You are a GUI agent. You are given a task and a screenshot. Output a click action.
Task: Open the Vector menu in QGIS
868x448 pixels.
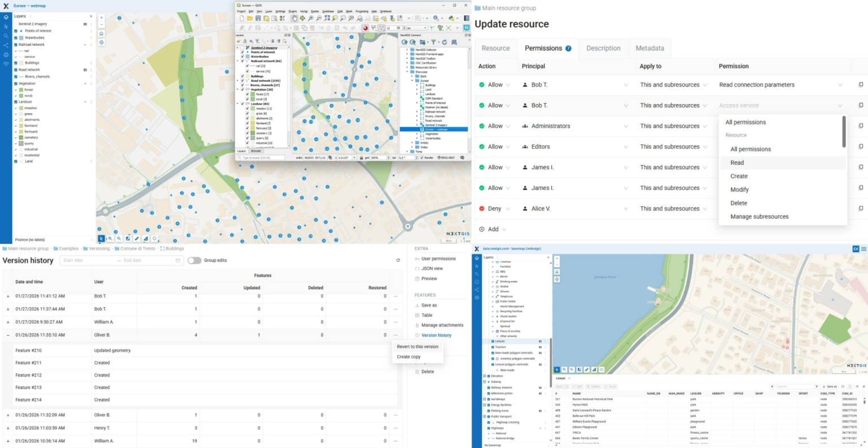(304, 11)
